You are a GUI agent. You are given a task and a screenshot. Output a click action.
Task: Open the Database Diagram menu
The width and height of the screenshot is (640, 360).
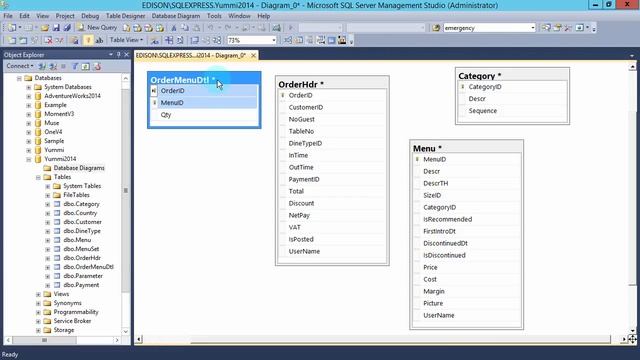176,16
